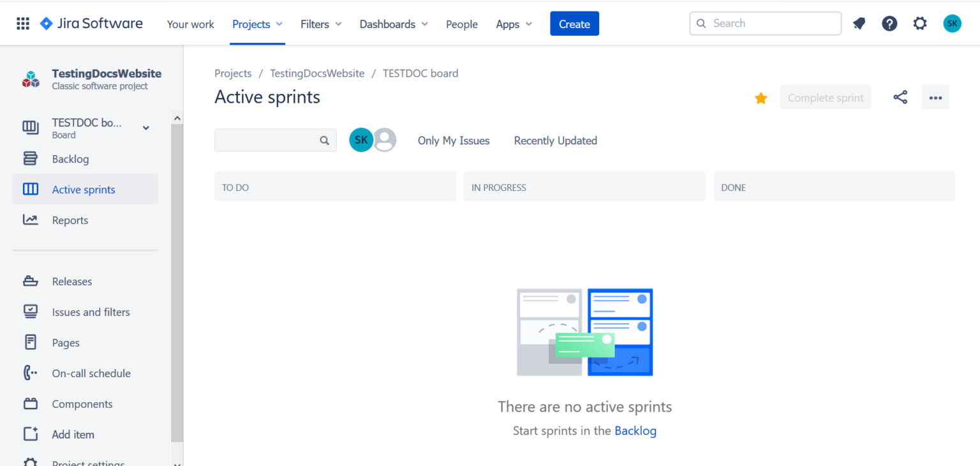Screen dimensions: 980x466
Task: Expand the TESTDOC board switcher chevron
Action: pyautogui.click(x=145, y=128)
